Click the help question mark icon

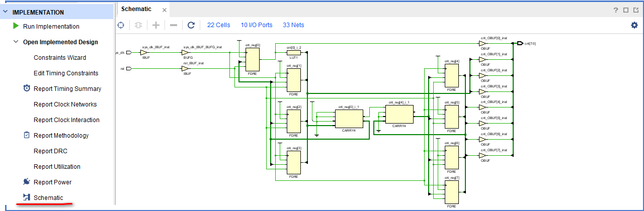[615, 10]
